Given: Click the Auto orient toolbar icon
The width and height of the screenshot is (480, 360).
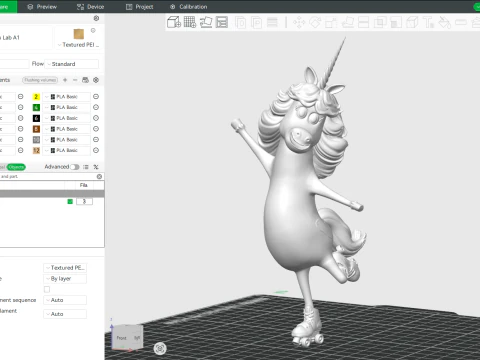Looking at the screenshot, I should [x=206, y=22].
